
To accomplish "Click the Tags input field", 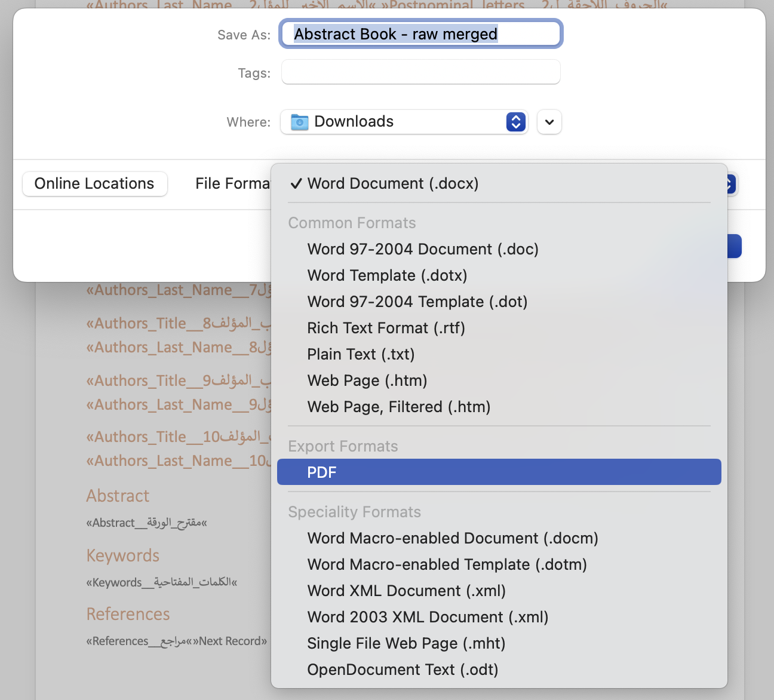I will 420,72.
